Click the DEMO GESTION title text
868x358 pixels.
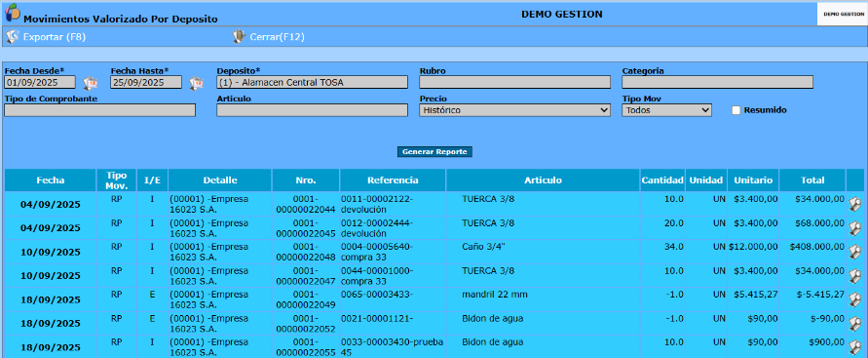click(562, 14)
